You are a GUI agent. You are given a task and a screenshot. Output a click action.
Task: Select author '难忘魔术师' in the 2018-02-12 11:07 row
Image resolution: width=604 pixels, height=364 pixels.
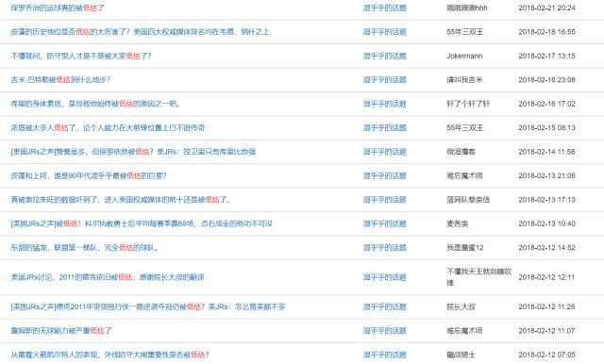pyautogui.click(x=464, y=331)
